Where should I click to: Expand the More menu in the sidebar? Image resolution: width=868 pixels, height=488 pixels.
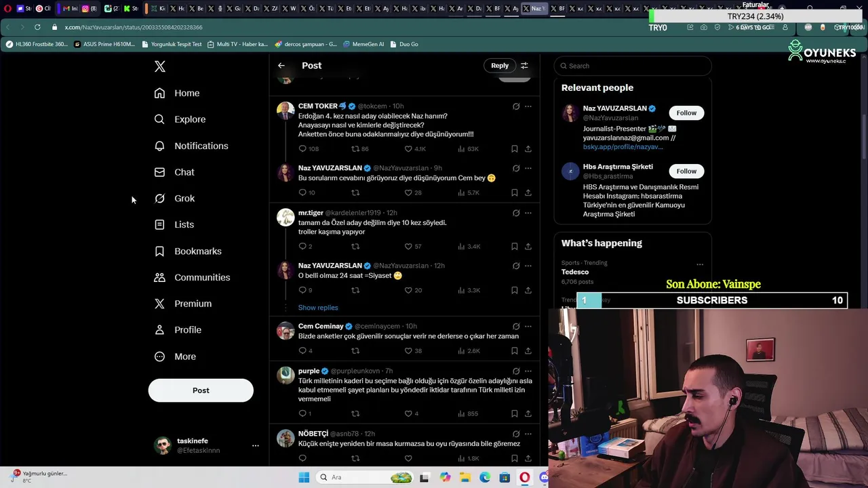pos(175,357)
